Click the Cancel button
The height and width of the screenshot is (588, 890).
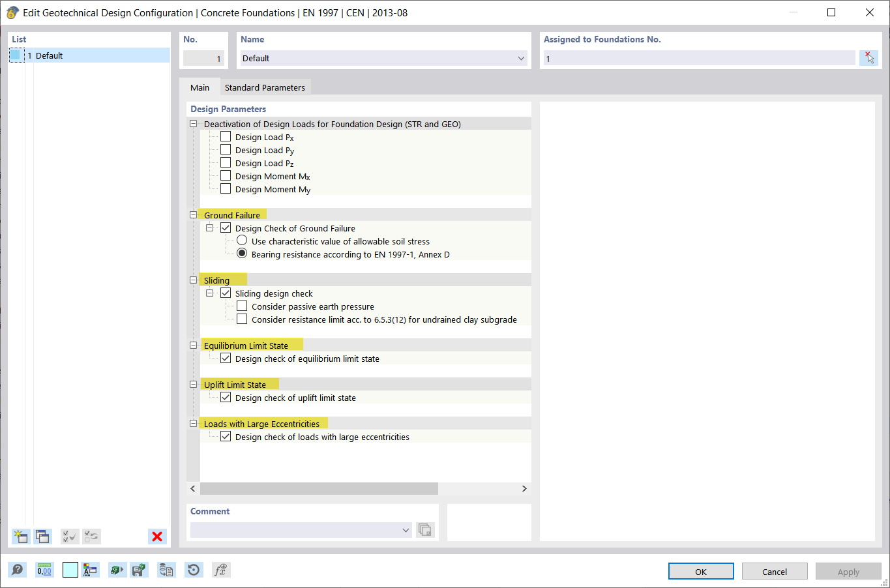pyautogui.click(x=775, y=571)
